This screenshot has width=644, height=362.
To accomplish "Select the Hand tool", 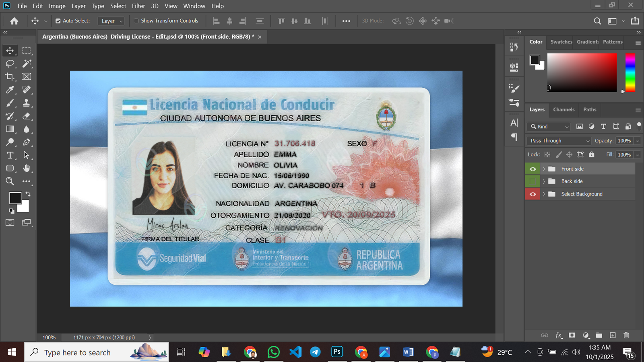I will tap(27, 168).
